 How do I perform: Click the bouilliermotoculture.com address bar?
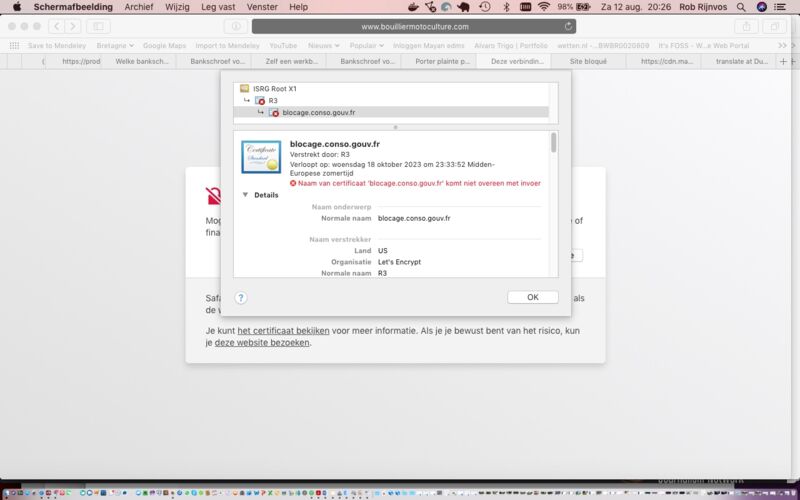(x=414, y=27)
